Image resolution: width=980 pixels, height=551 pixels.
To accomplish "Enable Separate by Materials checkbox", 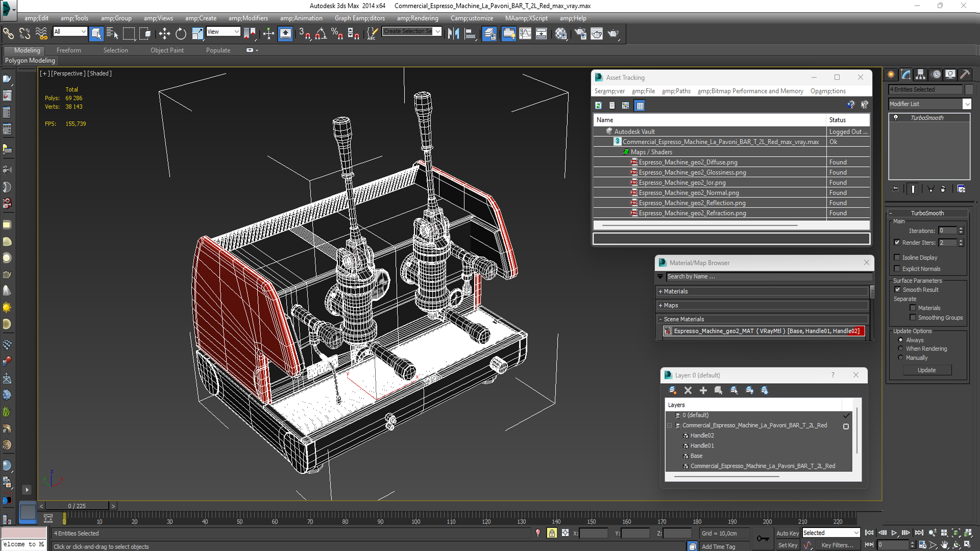I will [x=913, y=308].
